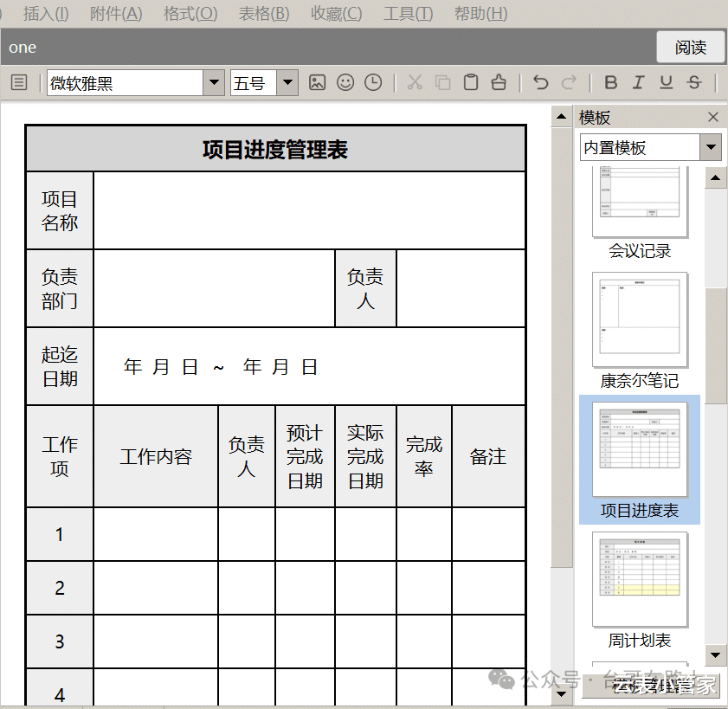Toggle strikethrough formatting
Screen dimensions: 728x709
tap(694, 82)
